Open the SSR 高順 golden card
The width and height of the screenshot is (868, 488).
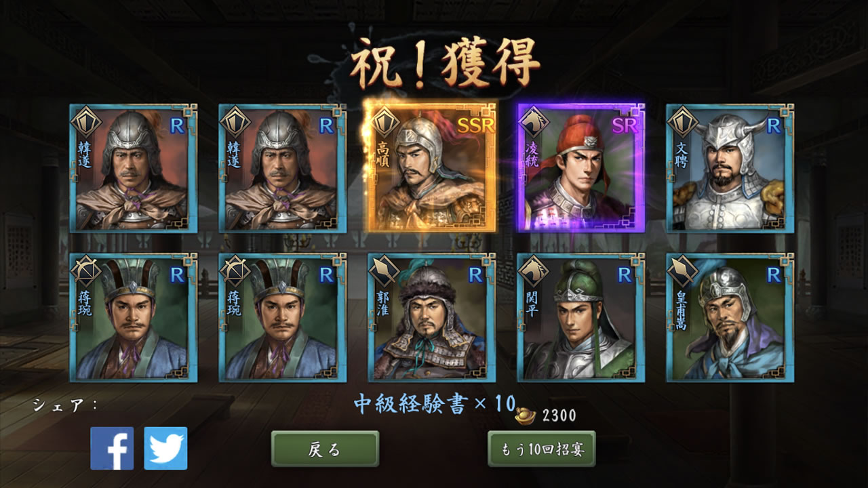tap(431, 169)
